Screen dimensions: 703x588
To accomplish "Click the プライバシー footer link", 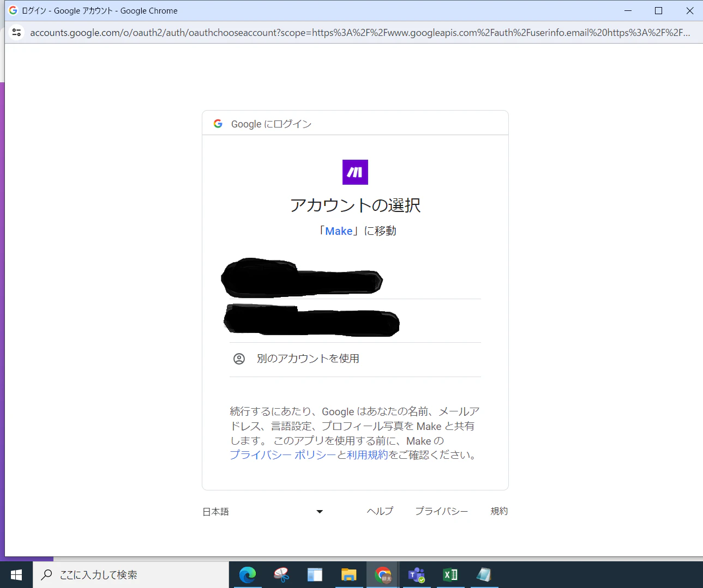I will [x=441, y=511].
